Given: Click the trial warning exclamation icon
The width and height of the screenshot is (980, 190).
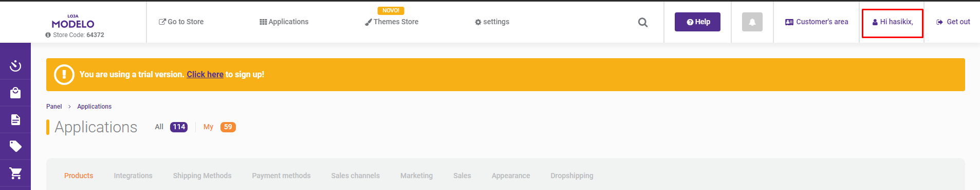Looking at the screenshot, I should pos(64,74).
